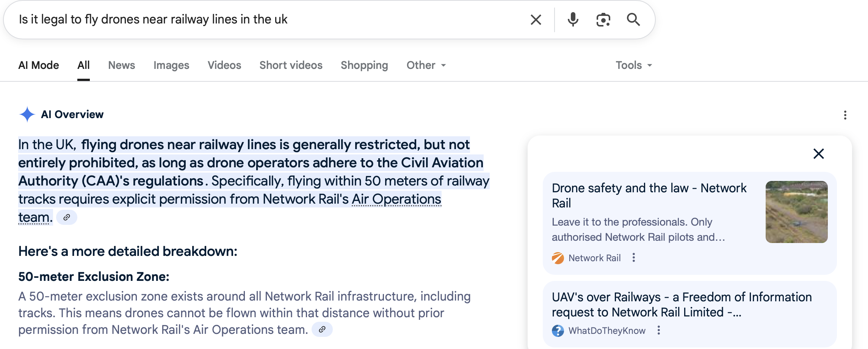Switch to AI Mode tab
Viewport: 868px width, 349px height.
tap(39, 65)
